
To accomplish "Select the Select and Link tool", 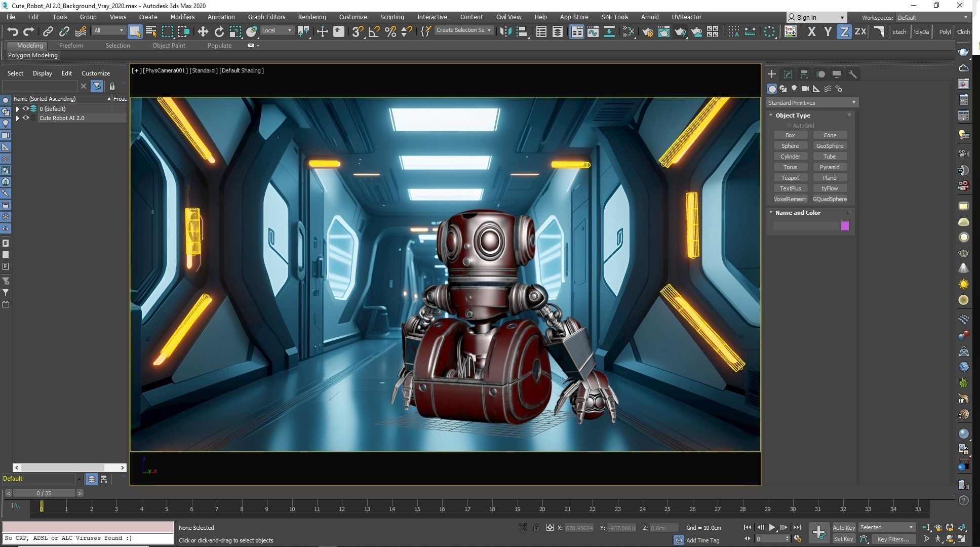I will tap(48, 32).
